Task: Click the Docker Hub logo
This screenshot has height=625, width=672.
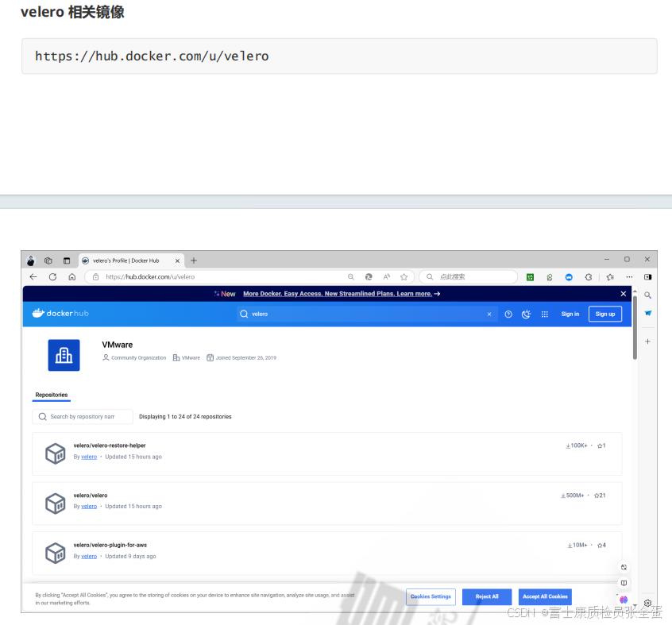Action: 60,313
